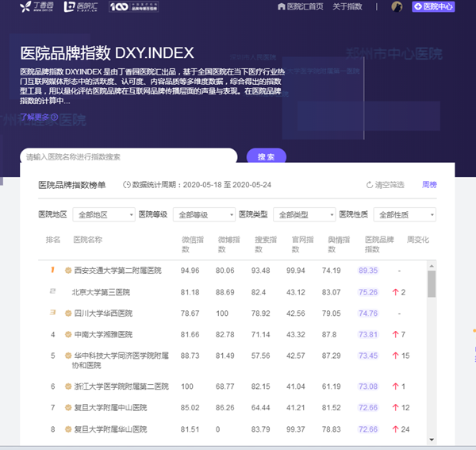Click the rank 3 medal icon
This screenshot has height=450, width=476.
[x=53, y=312]
